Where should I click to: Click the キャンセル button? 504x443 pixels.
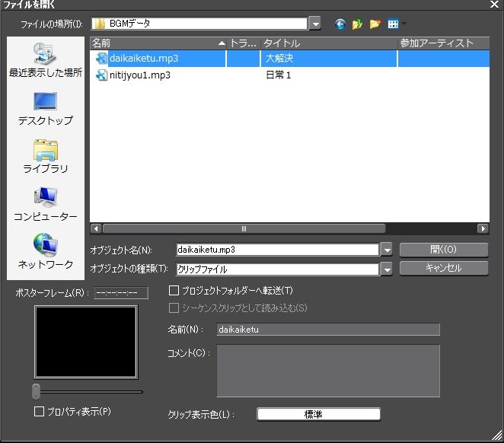[x=443, y=268]
